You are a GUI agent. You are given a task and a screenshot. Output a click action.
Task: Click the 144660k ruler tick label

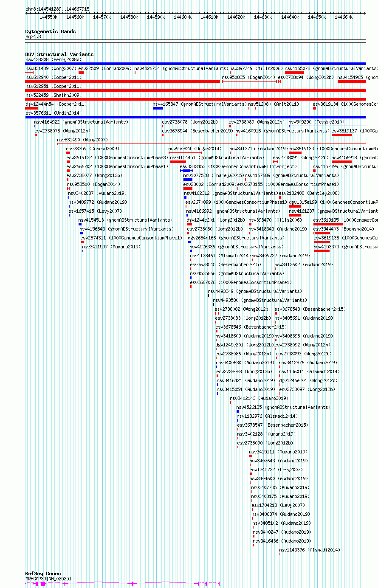point(344,17)
